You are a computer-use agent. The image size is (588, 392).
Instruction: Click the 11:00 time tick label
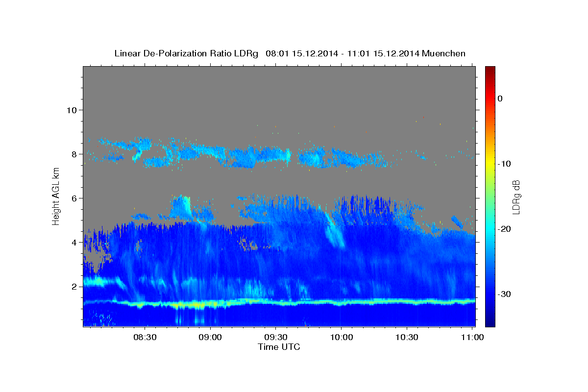pyautogui.click(x=471, y=337)
